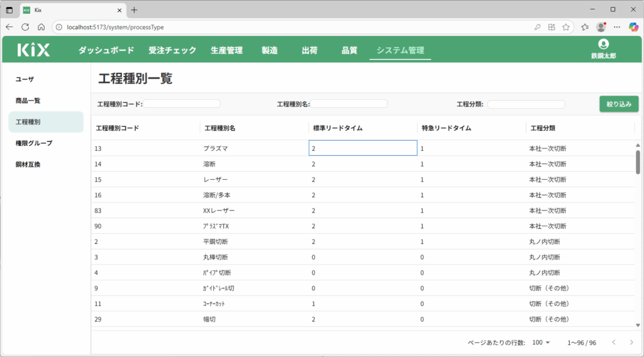Add this page to favorites star icon
The height and width of the screenshot is (357, 644).
(566, 27)
